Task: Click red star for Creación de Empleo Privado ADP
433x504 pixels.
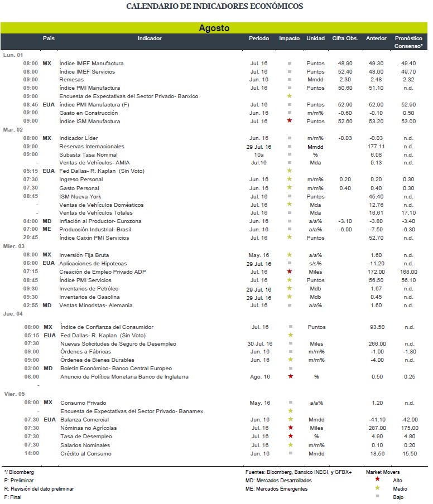Action: 289,272
